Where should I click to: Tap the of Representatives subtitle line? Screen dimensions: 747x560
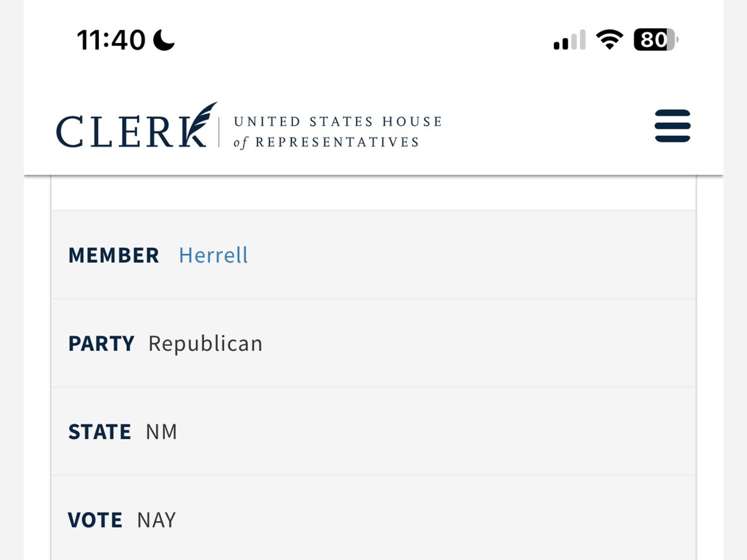(326, 142)
